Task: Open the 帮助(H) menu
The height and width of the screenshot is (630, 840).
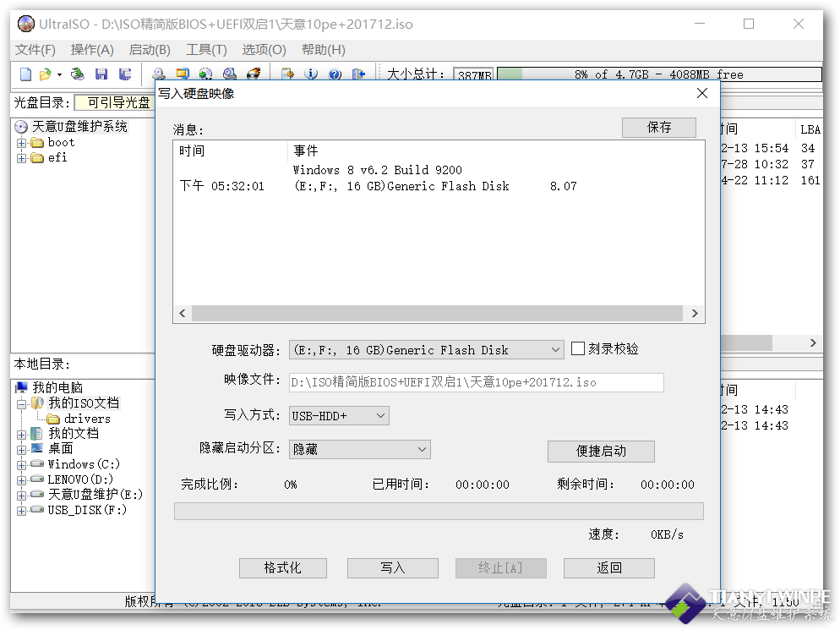Action: coord(324,50)
